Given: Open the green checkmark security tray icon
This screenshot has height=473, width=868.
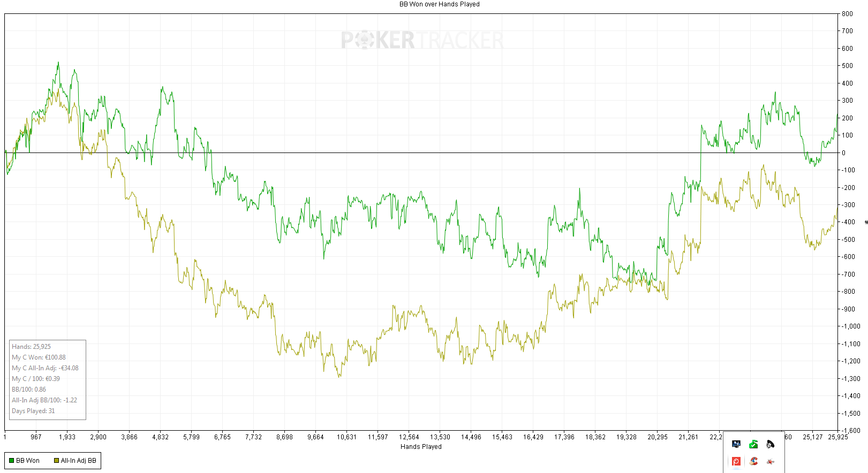Looking at the screenshot, I should pyautogui.click(x=753, y=444).
